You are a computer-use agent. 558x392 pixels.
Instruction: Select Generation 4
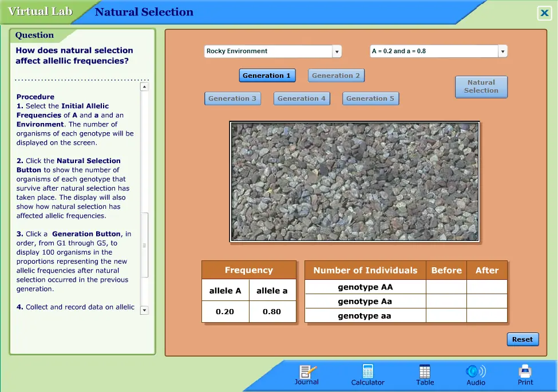tap(302, 98)
